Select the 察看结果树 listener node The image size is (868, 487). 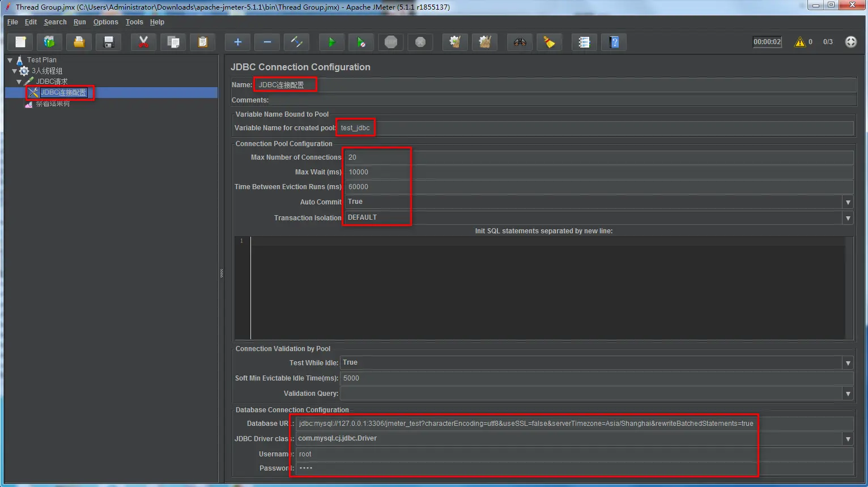coord(53,104)
